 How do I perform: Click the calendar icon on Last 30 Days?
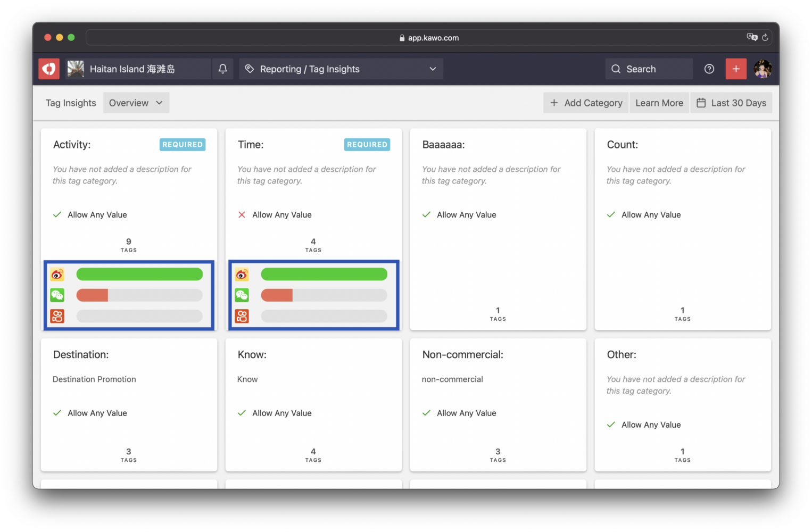pos(701,102)
